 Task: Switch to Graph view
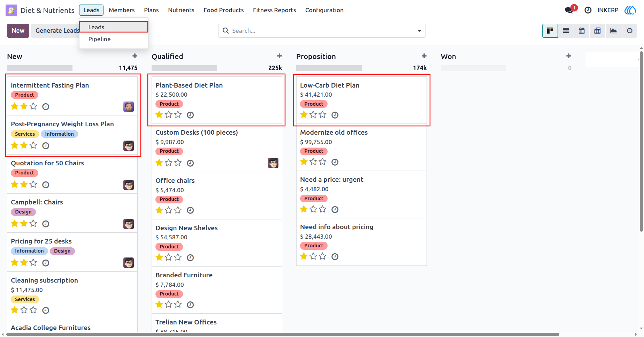[x=614, y=31]
